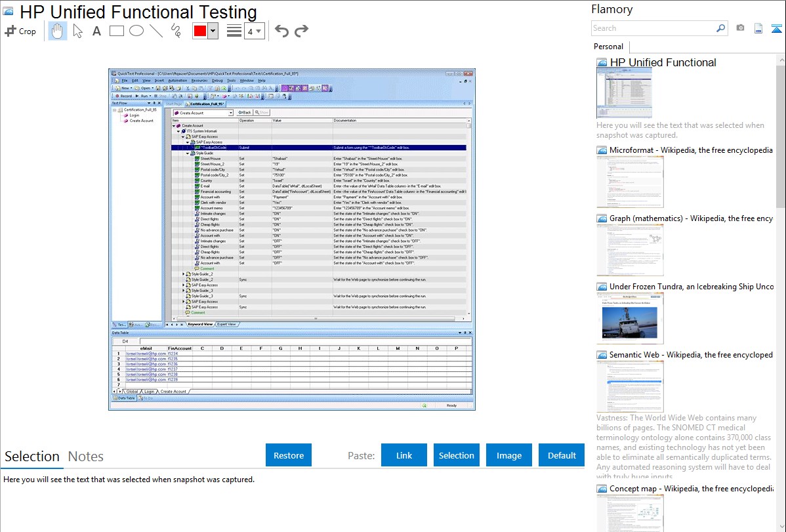Activate the hand pan tool
The height and width of the screenshot is (532, 786).
(58, 31)
